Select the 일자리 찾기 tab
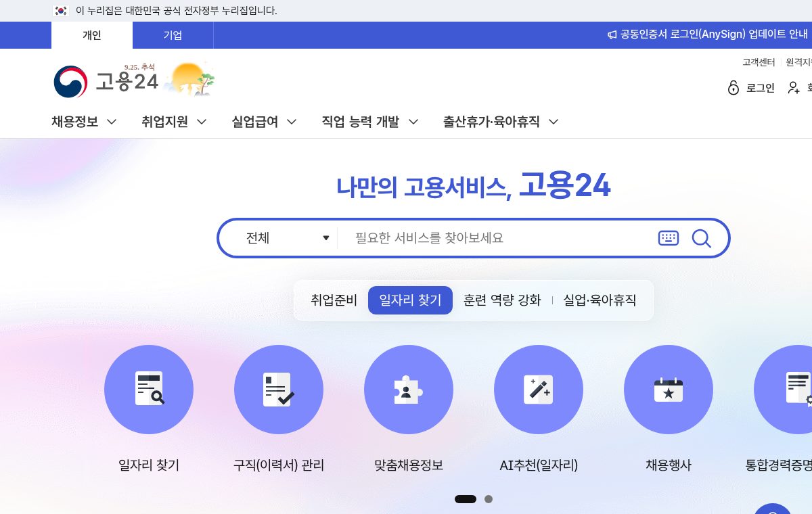Screen dimensions: 812x514 click(x=410, y=300)
